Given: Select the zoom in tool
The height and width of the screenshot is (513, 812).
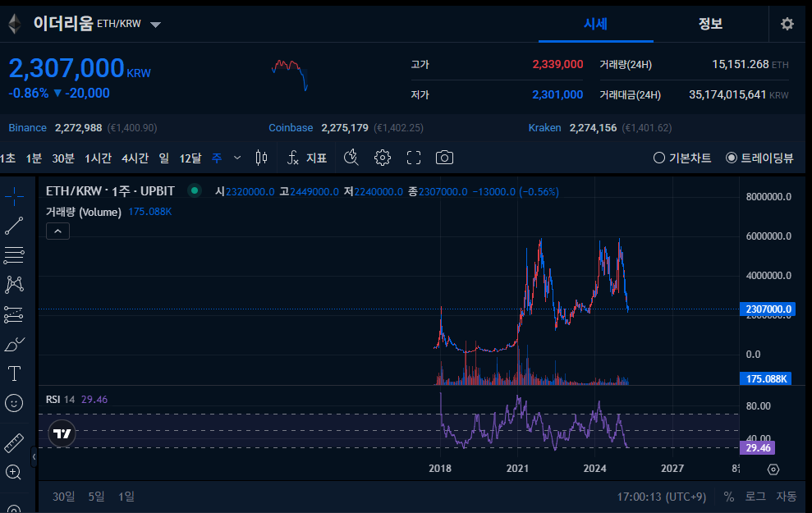Looking at the screenshot, I should (13, 472).
